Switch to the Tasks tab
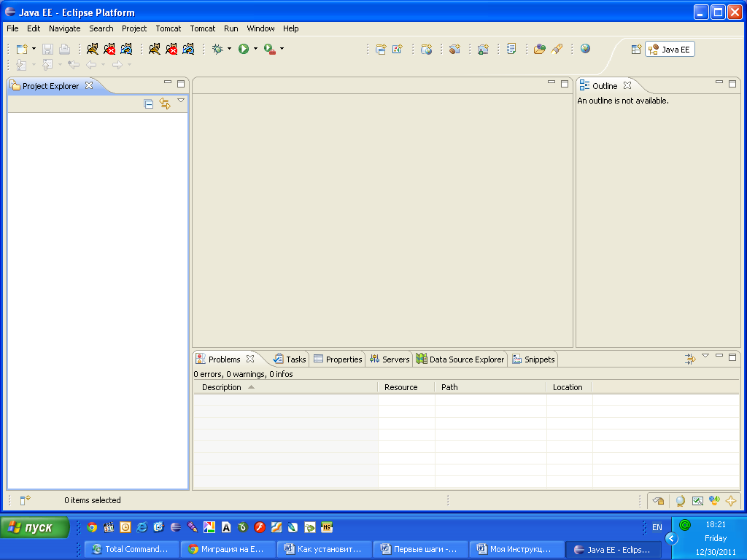 [290, 359]
